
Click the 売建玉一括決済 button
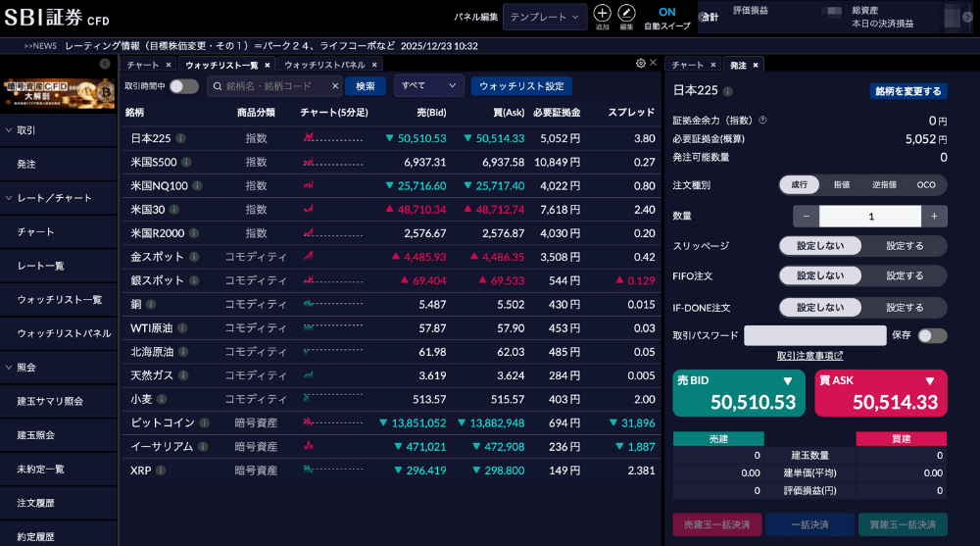tap(717, 524)
